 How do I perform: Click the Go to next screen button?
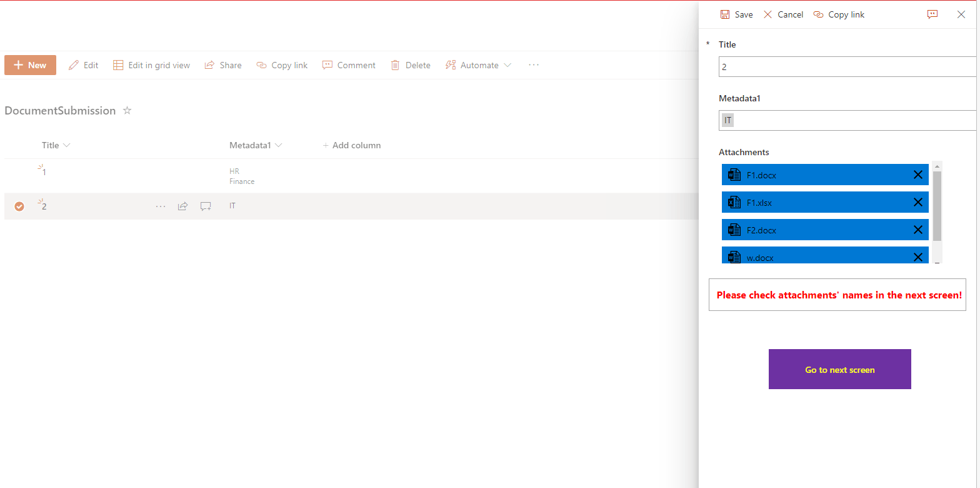[x=839, y=369]
